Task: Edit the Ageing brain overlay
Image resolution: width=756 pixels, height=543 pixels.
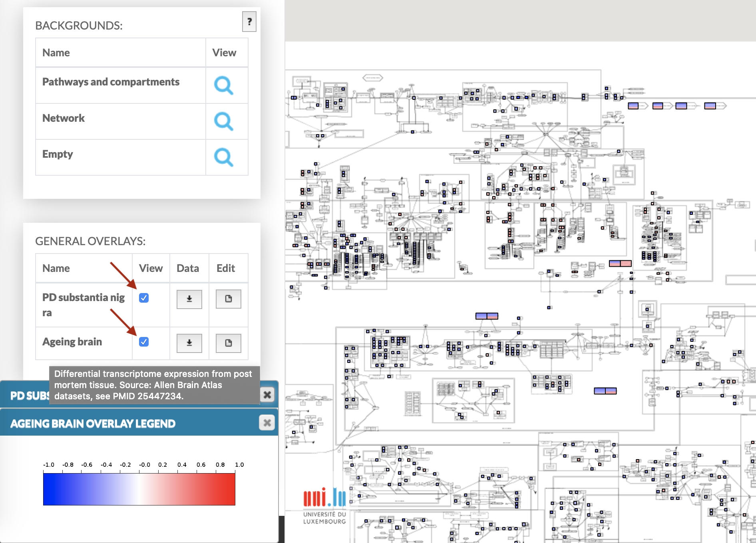Action: 228,343
